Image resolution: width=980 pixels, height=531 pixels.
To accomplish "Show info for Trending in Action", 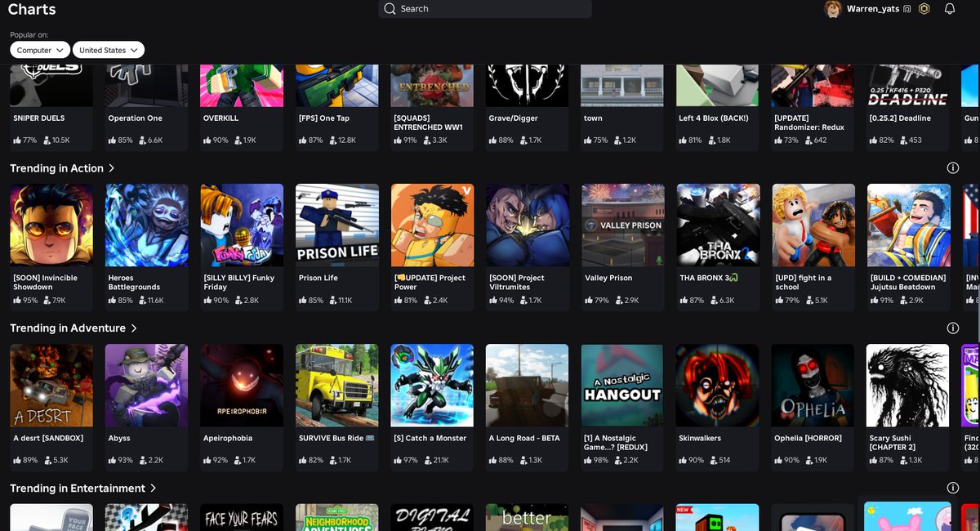I will 952,168.
